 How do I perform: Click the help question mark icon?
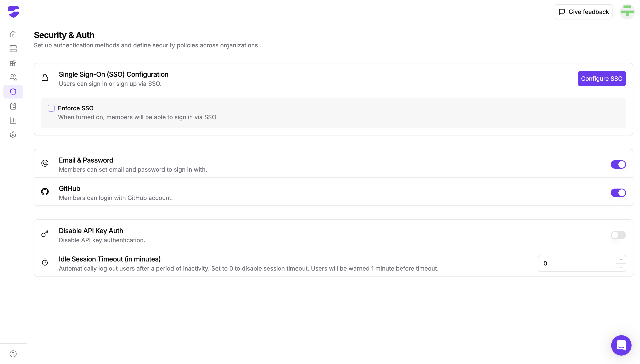tap(13, 354)
